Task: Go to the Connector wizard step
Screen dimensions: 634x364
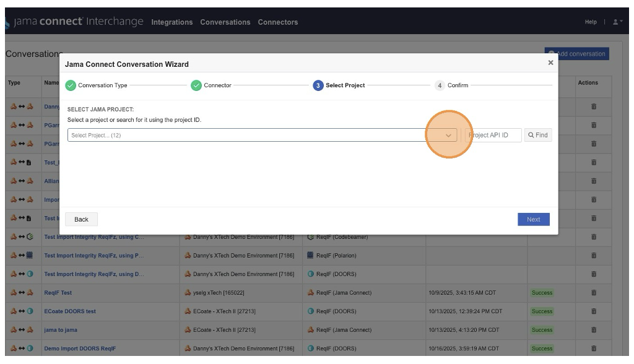Action: (x=211, y=85)
